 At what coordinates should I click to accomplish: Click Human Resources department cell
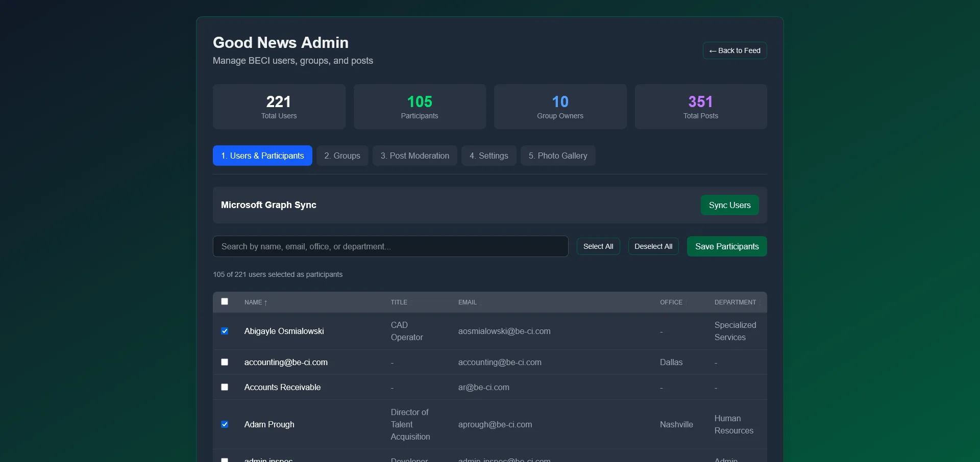click(733, 424)
